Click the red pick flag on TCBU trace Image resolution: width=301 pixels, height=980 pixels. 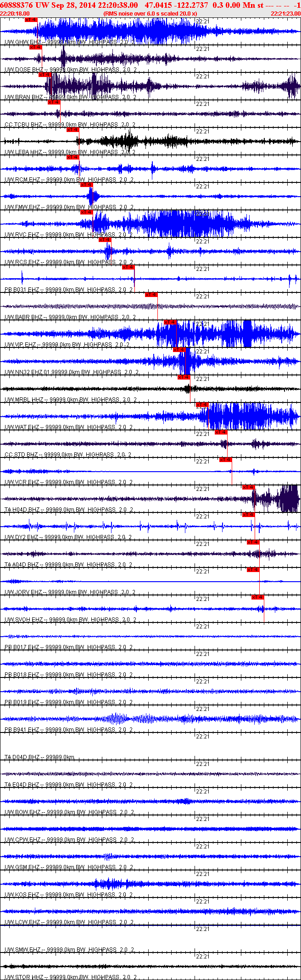pyautogui.click(x=54, y=102)
